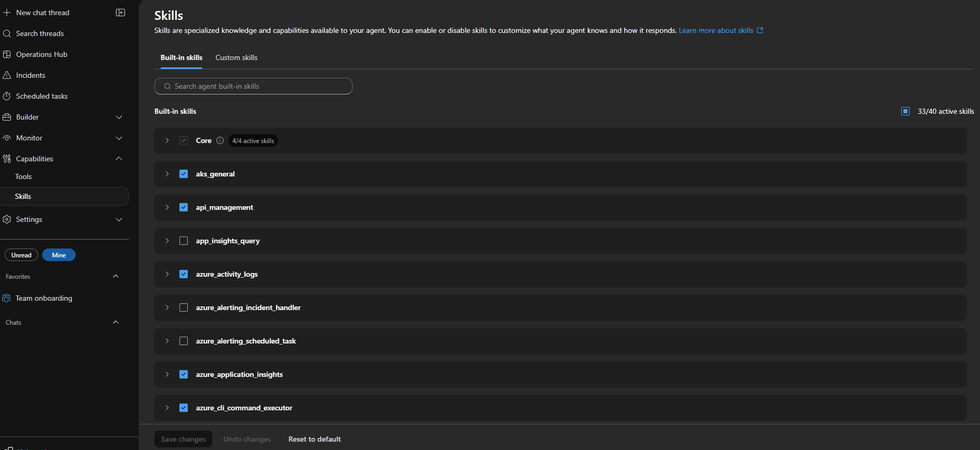Click the Scheduled tasks clock icon

7,96
